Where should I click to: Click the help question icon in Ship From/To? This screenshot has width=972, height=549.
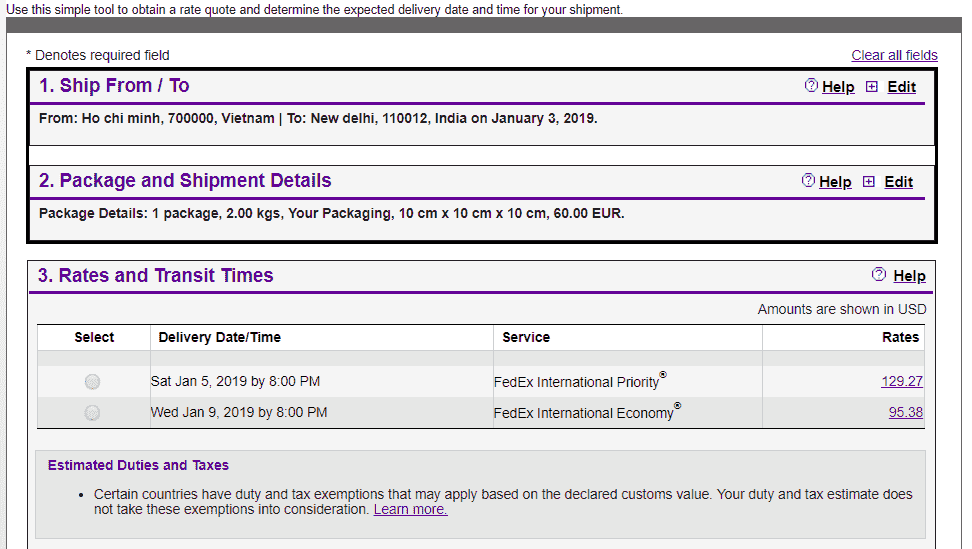[811, 86]
